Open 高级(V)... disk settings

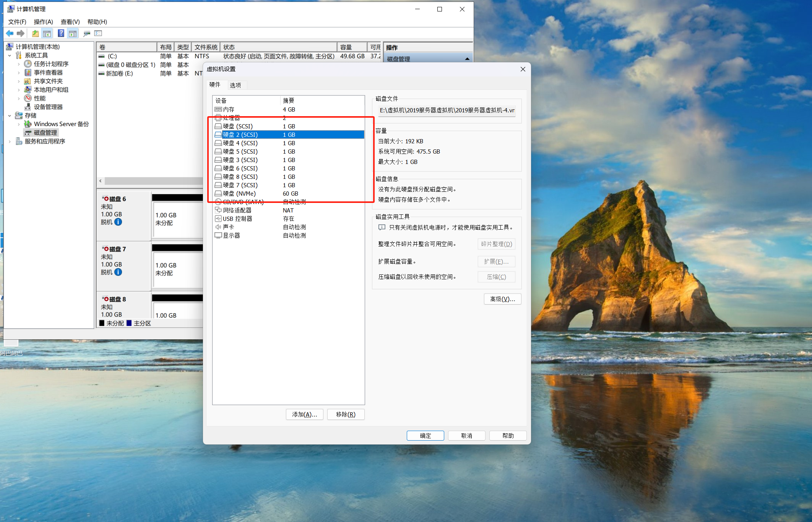pyautogui.click(x=502, y=299)
